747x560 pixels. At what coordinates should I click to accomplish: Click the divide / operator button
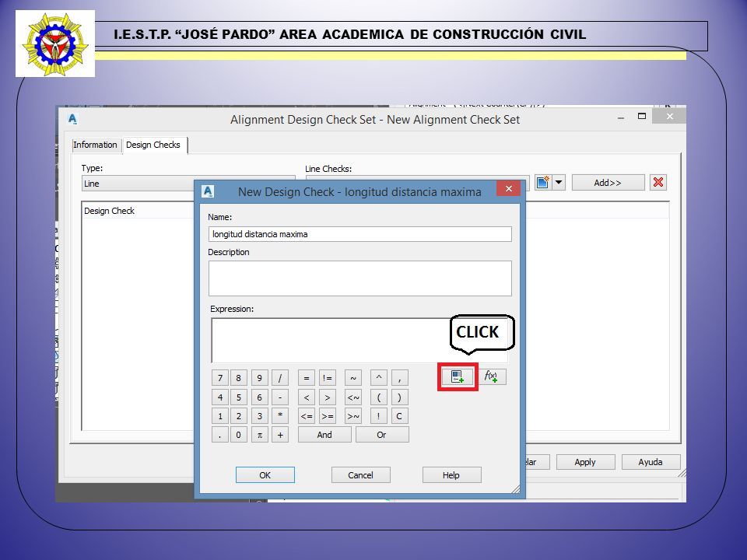[280, 378]
